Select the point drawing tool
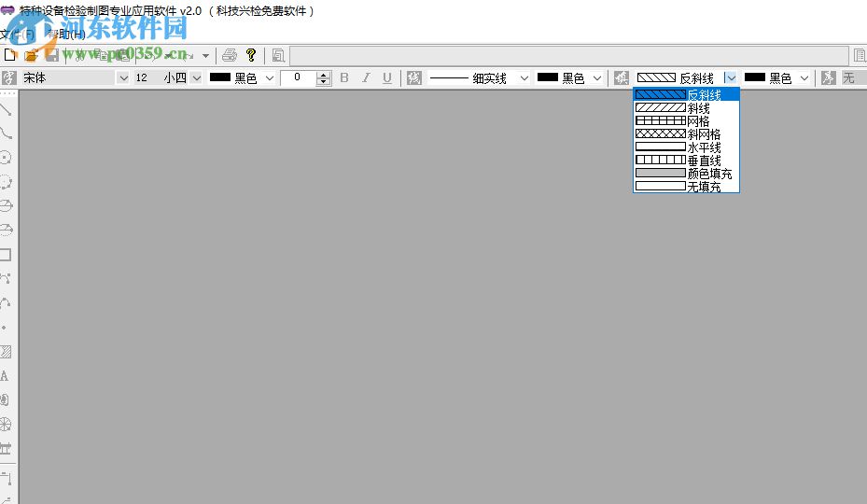The image size is (867, 504). [5, 327]
